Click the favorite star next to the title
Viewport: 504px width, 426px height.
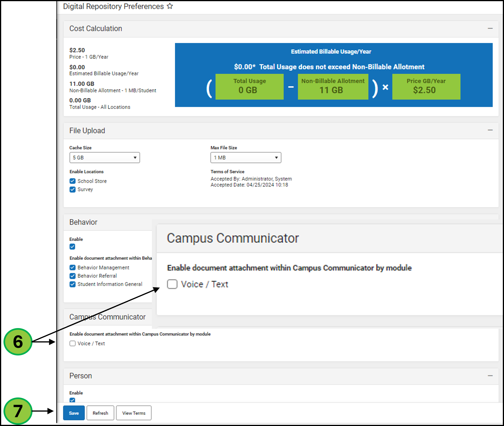(170, 6)
